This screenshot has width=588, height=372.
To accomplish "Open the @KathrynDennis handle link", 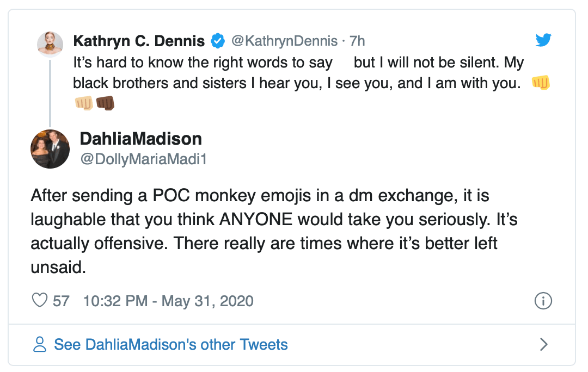I will pyautogui.click(x=284, y=41).
